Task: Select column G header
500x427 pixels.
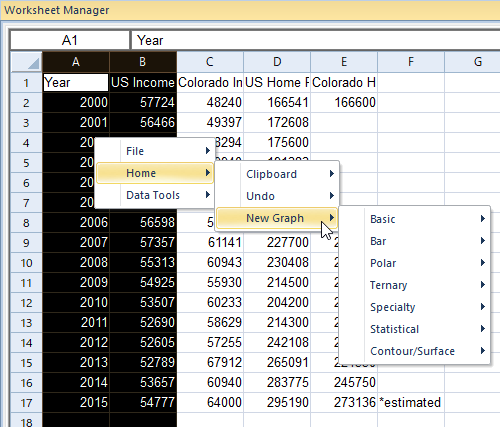Action: [473, 62]
